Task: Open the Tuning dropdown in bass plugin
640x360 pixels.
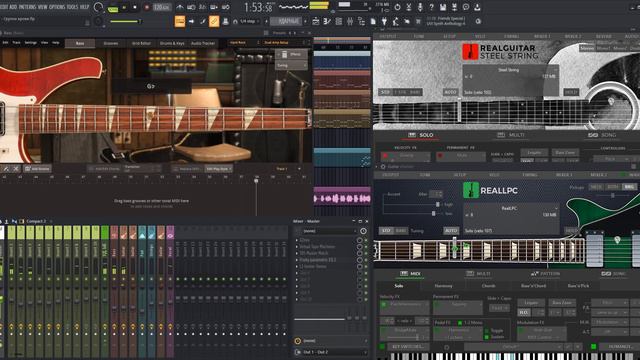Action: click(291, 65)
